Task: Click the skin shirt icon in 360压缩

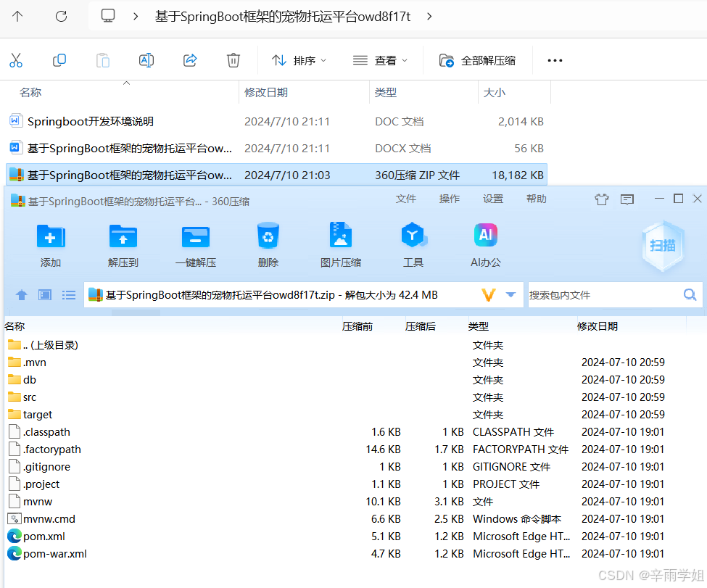Action: [601, 199]
